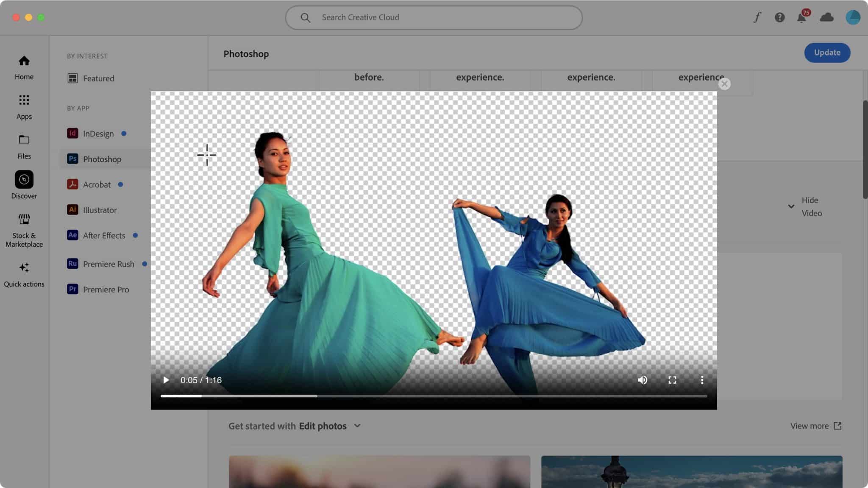Toggle fullscreen playback of the video
This screenshot has height=488, width=868.
[x=672, y=380]
